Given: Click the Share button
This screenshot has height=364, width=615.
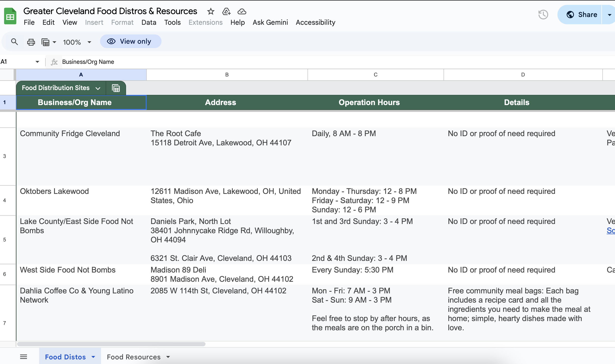Looking at the screenshot, I should pyautogui.click(x=581, y=15).
